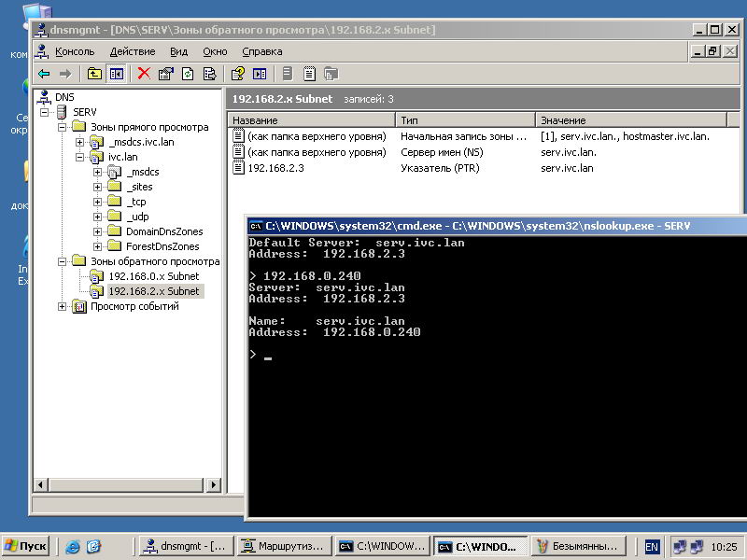Click the Up One Level folder icon

94,74
